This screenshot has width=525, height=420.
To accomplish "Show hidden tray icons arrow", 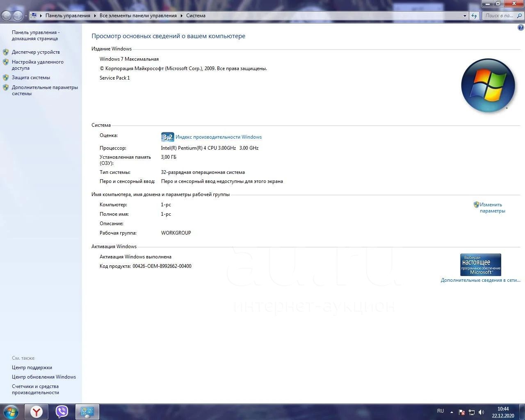I will coord(452,412).
